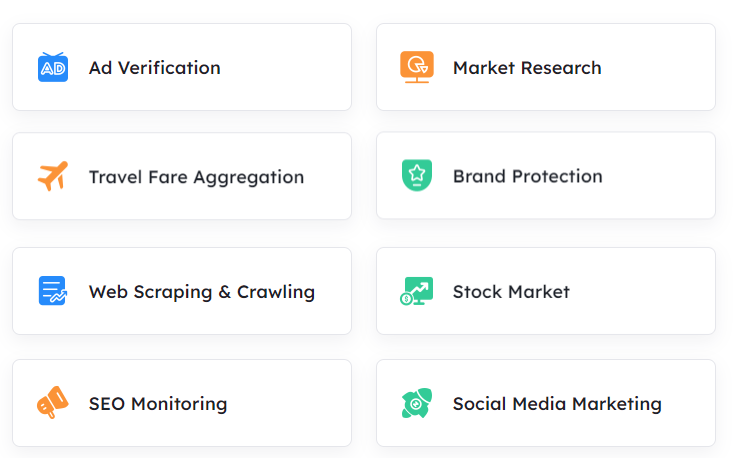Open the Ad Verification text link

coord(155,68)
